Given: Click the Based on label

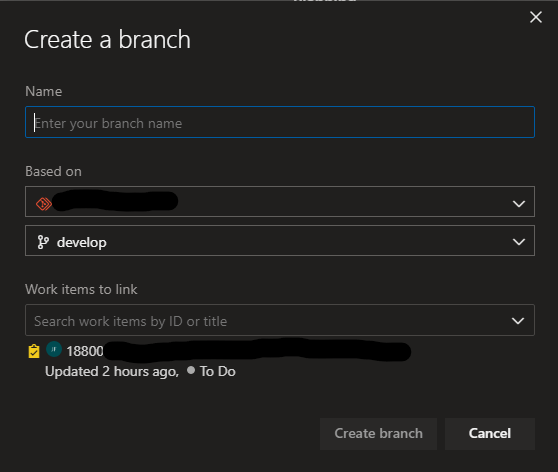Looking at the screenshot, I should coord(53,172).
